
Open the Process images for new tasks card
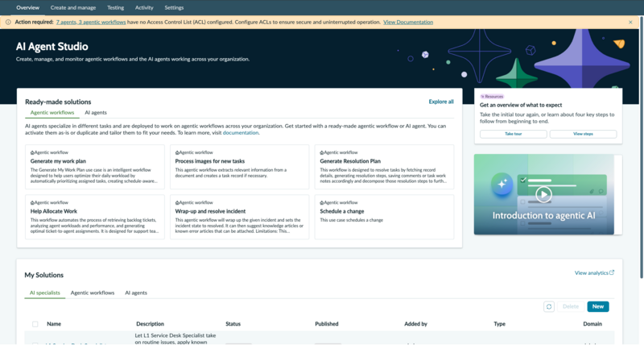pos(239,167)
